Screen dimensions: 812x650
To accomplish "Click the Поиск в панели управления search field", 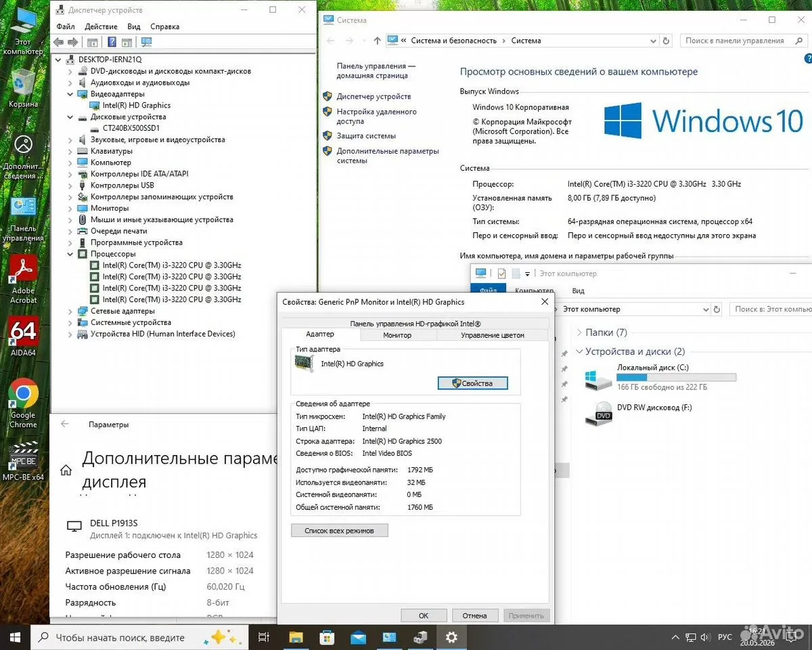I will (x=743, y=41).
